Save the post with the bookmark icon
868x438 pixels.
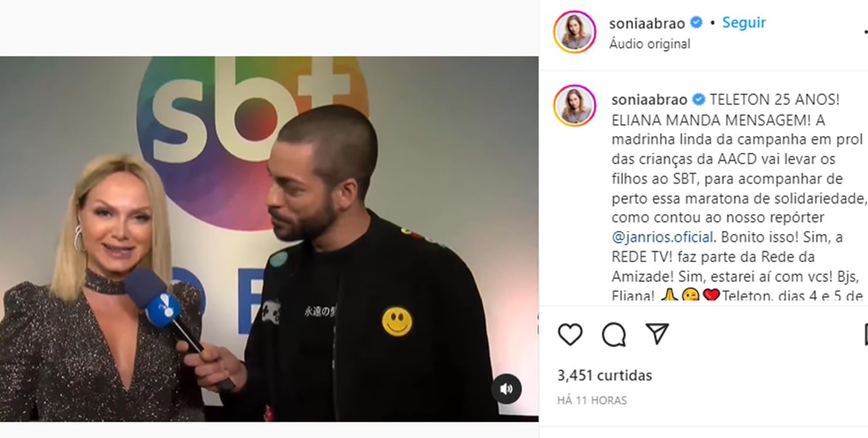tap(865, 334)
